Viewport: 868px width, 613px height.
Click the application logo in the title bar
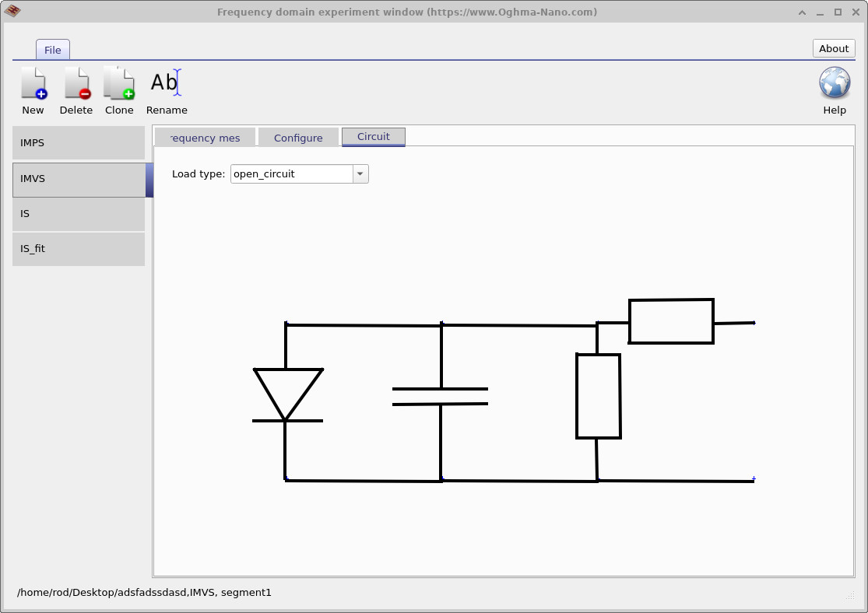click(x=13, y=12)
